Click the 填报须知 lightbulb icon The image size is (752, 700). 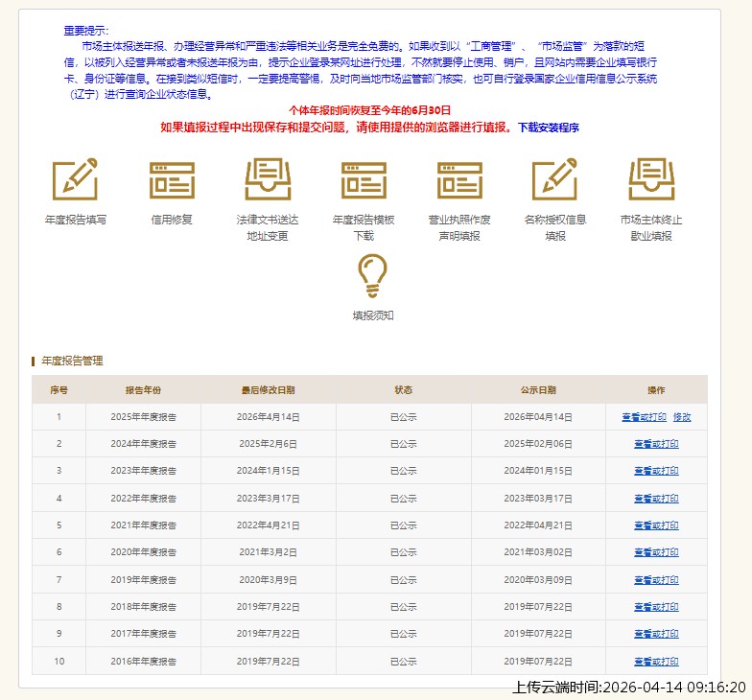372,276
